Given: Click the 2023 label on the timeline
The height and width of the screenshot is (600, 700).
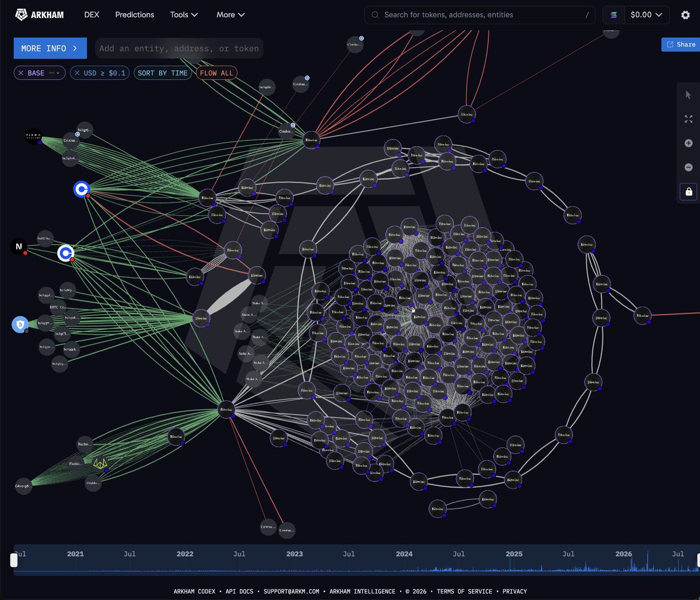Looking at the screenshot, I should 295,554.
